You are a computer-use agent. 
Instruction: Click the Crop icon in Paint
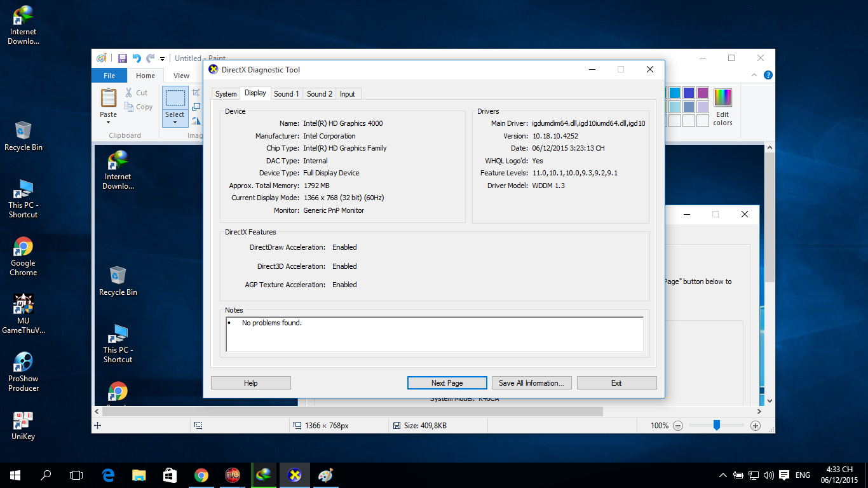click(196, 93)
